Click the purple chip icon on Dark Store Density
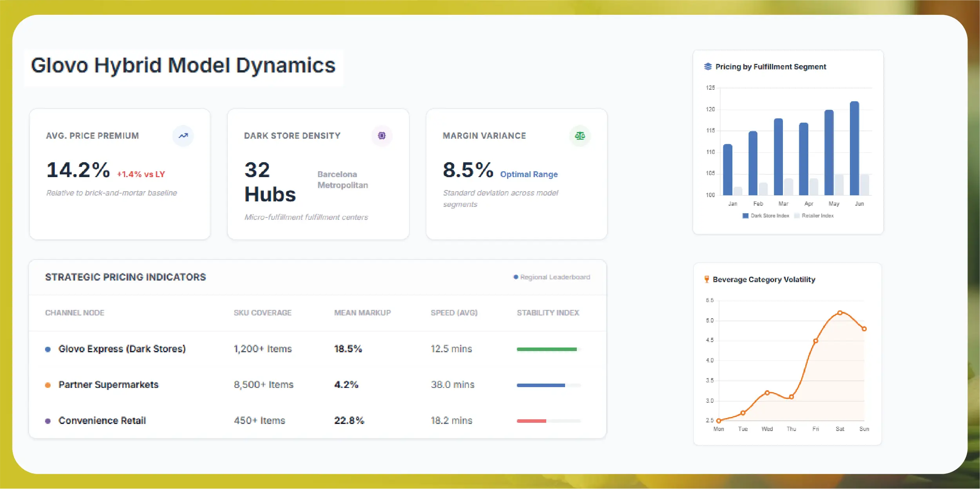This screenshot has width=980, height=489. (382, 136)
